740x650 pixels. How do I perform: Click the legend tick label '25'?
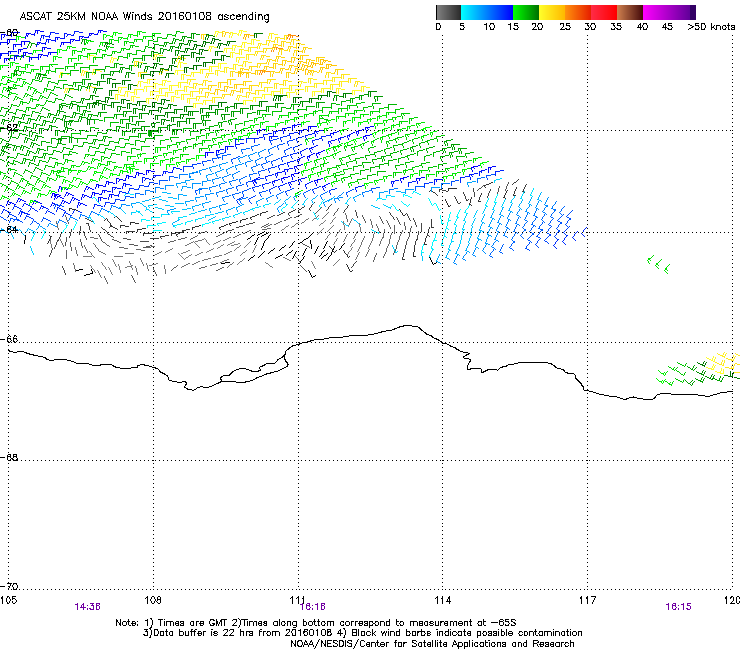565,27
